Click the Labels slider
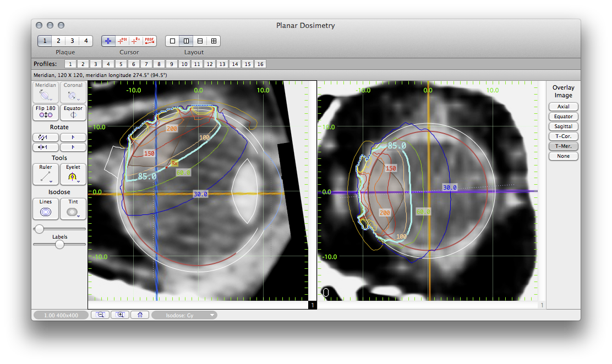 [x=59, y=245]
